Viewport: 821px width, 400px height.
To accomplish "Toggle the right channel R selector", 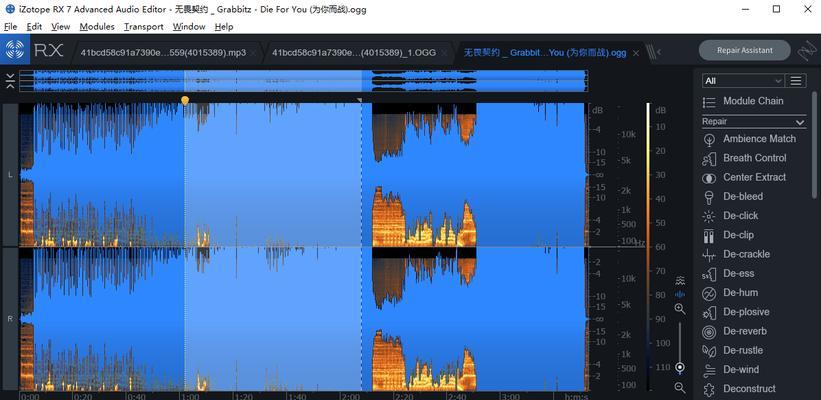I will [x=10, y=318].
